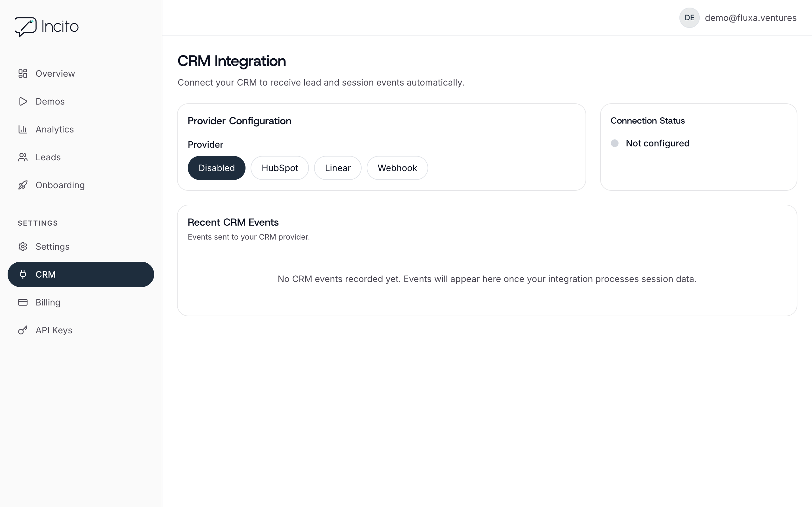Select the Analytics bar-chart icon
Screen dimensions: 812x507
(23, 129)
